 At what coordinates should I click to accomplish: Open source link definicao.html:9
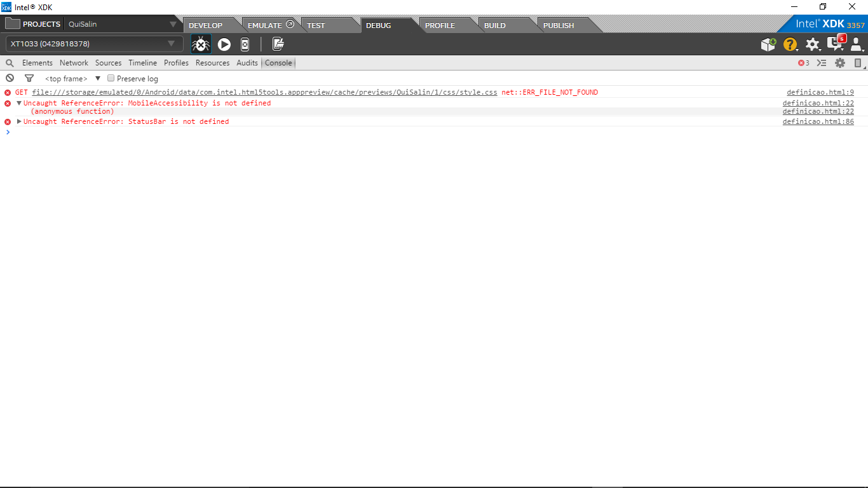click(x=820, y=93)
